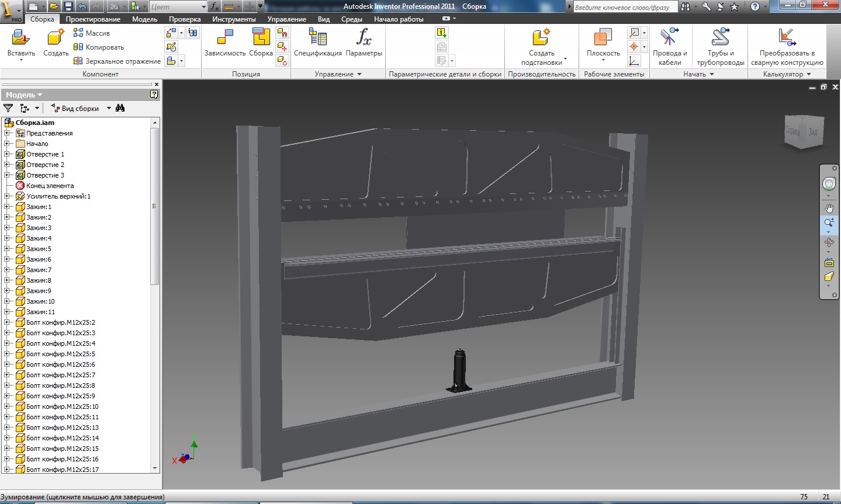The height and width of the screenshot is (504, 841).
Task: Select the Orbit tool in navigation bar
Action: pos(829,242)
